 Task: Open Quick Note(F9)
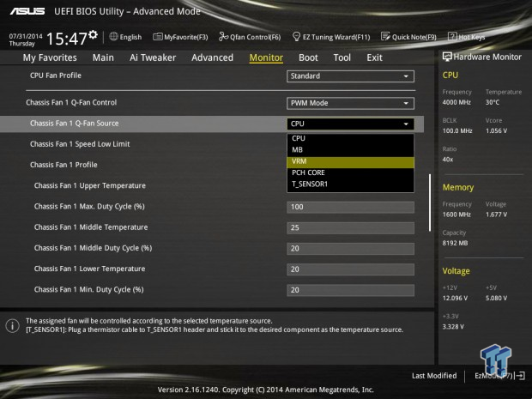click(408, 37)
